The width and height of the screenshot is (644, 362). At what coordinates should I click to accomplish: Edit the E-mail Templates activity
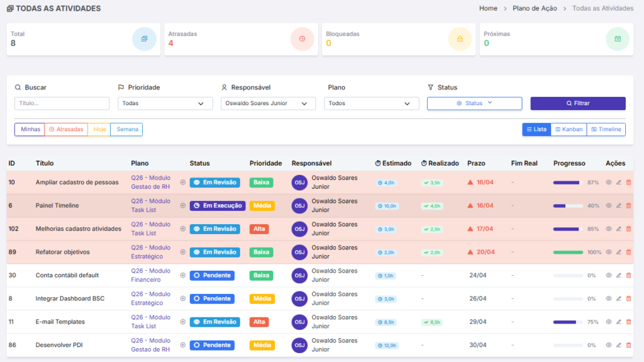click(x=619, y=322)
